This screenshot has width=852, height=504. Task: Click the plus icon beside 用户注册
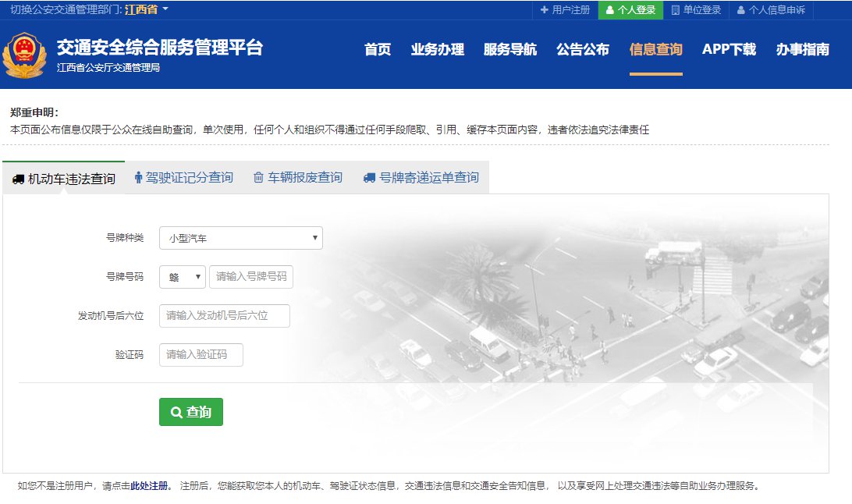[545, 10]
